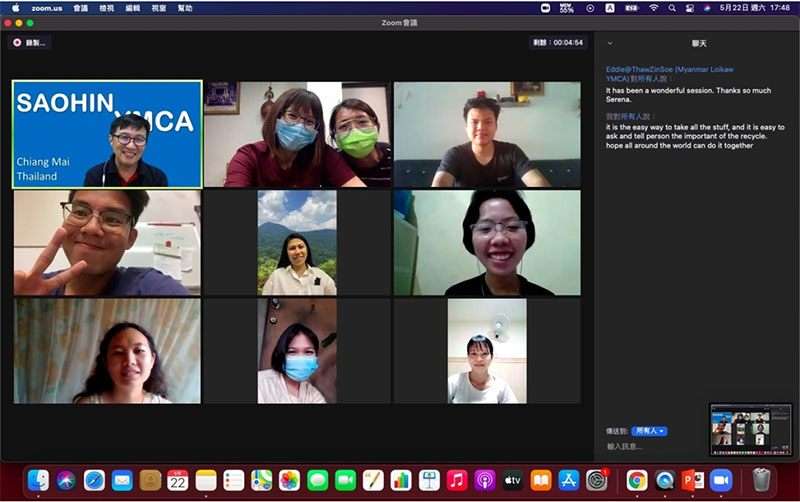Open Notes from the Dock
The image size is (800, 502).
pyautogui.click(x=206, y=480)
